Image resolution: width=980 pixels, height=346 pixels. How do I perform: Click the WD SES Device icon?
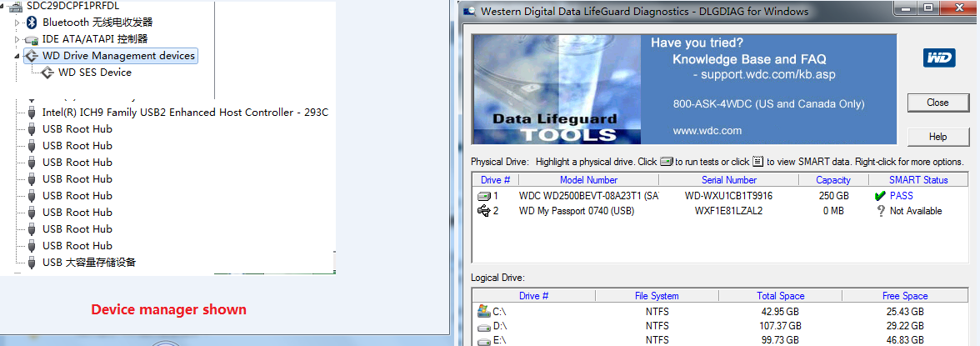(x=47, y=73)
